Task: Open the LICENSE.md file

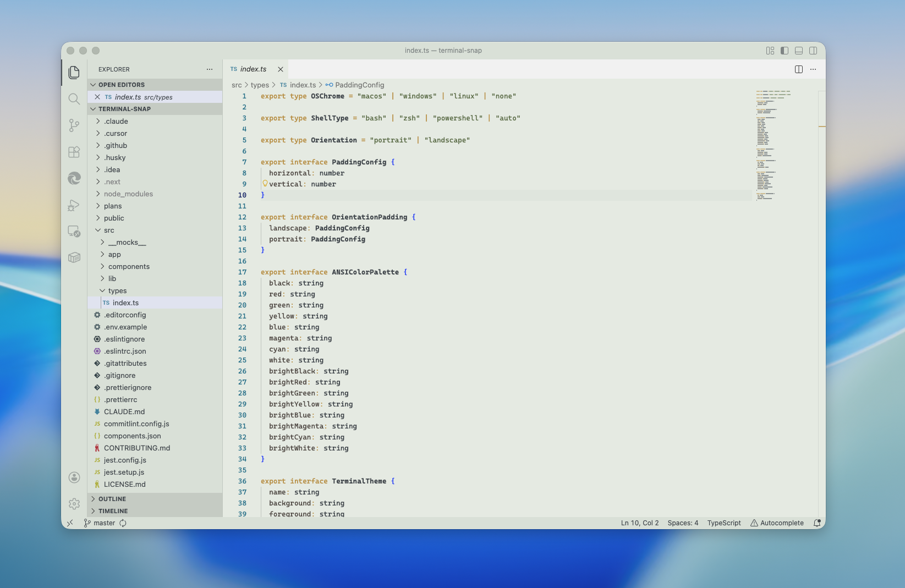Action: tap(155, 484)
